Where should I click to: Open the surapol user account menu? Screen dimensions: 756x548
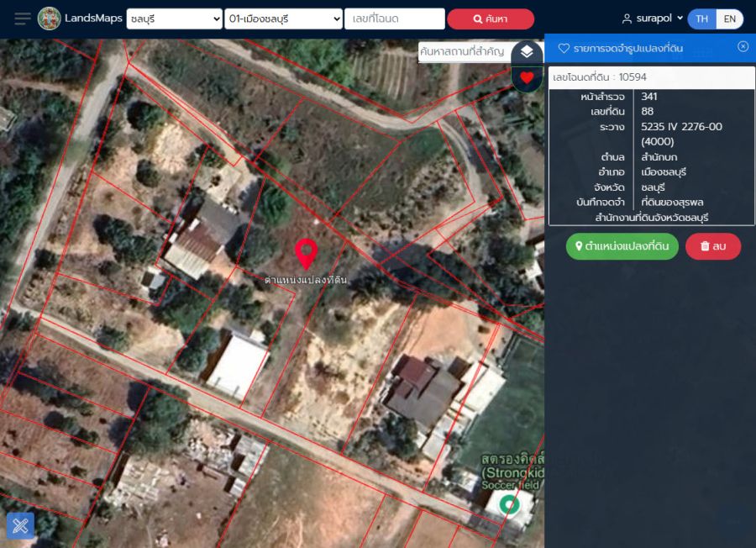pos(652,18)
